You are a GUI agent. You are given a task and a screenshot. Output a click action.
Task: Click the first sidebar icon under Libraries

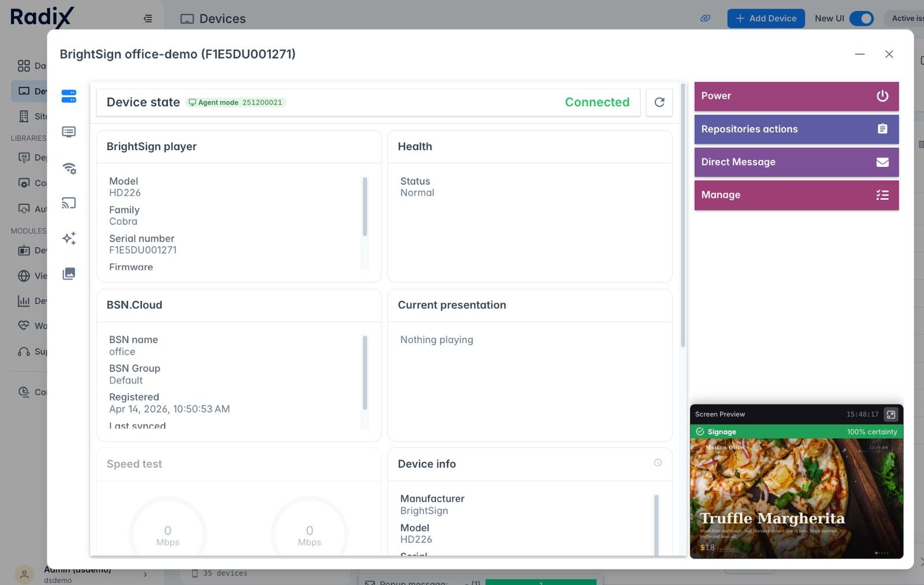click(x=24, y=158)
